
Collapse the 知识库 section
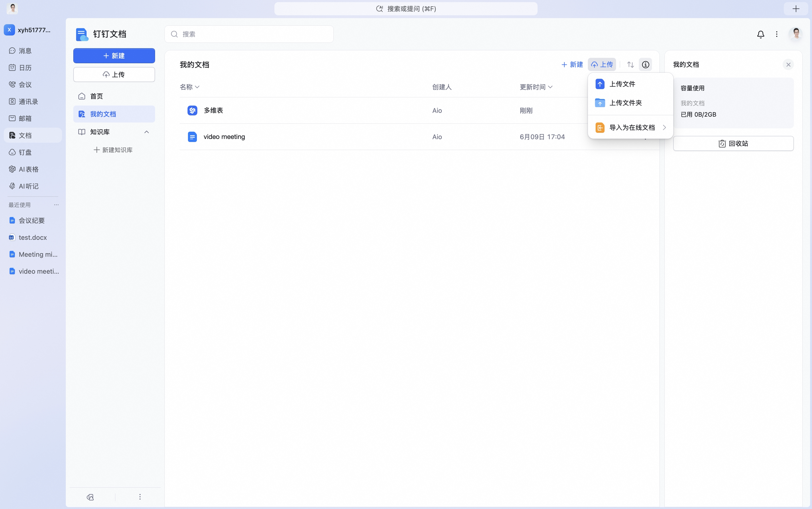point(147,132)
